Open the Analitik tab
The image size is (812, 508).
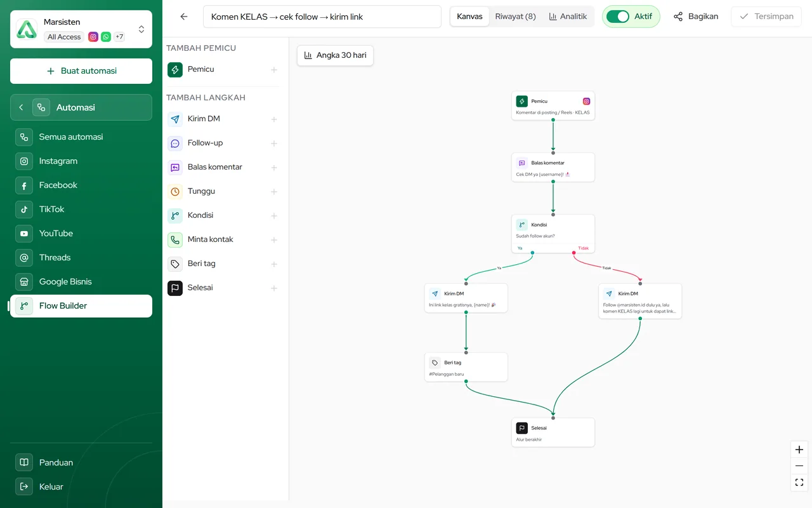[568, 17]
